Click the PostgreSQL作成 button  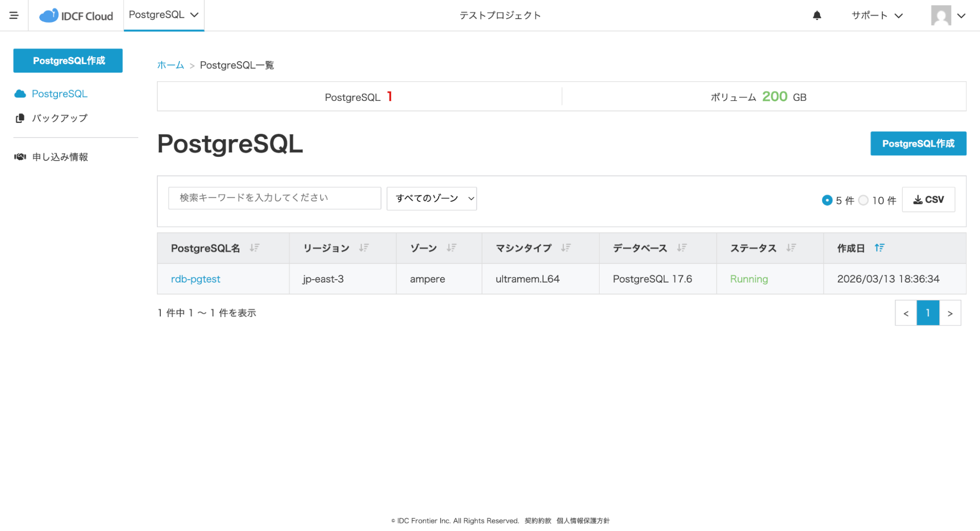coord(918,144)
